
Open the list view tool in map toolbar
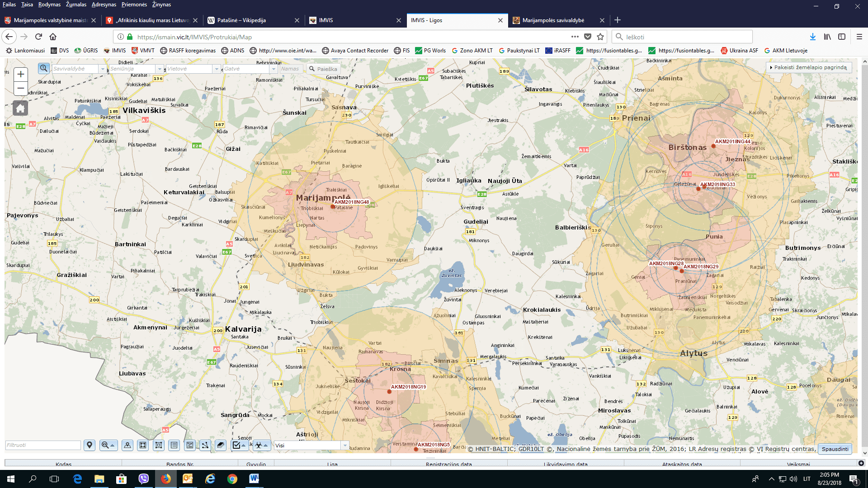(x=174, y=445)
